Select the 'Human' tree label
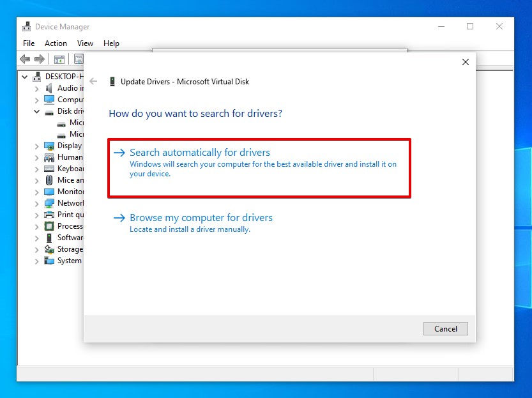The height and width of the screenshot is (398, 532). point(70,157)
